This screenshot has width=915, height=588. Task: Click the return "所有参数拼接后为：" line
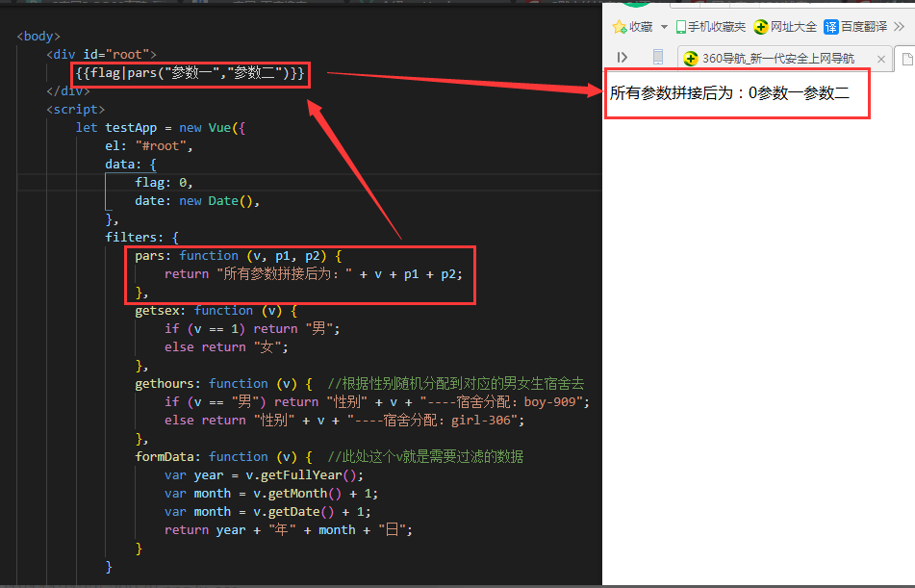point(314,274)
